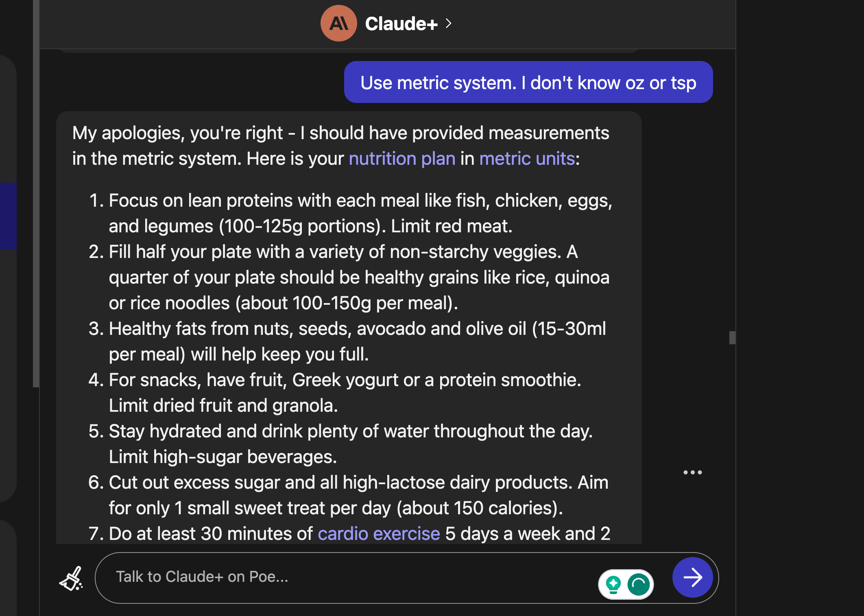Viewport: 864px width, 616px height.
Task: Open the "nutrition plan" link
Action: point(402,159)
